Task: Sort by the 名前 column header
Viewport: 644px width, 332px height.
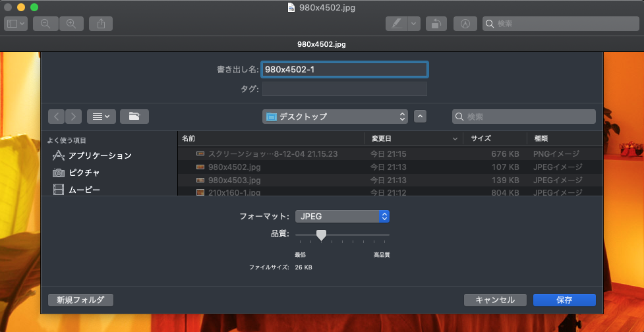Action: click(271, 139)
